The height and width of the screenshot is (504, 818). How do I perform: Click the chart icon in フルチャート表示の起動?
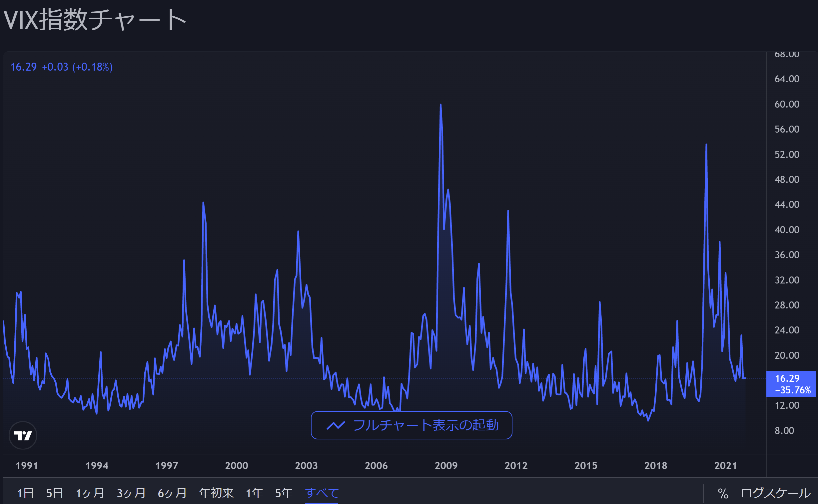(335, 425)
